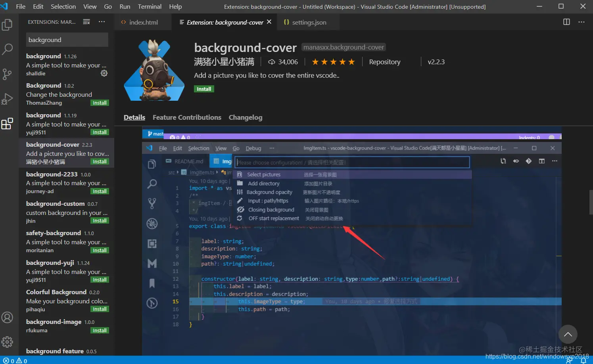
Task: Open the Go menu
Action: click(108, 6)
